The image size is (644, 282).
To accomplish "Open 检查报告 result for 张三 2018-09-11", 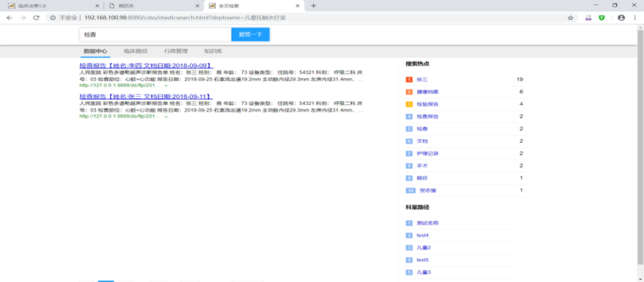I will coord(146,97).
